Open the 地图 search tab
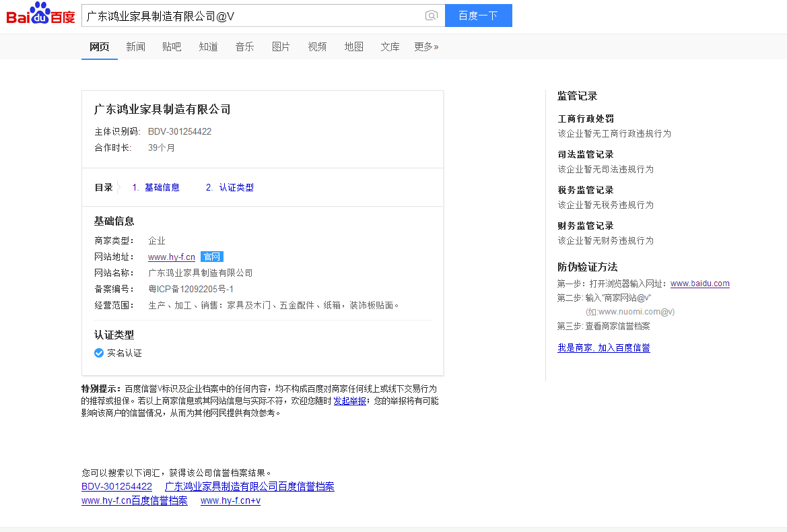787x532 pixels. [353, 46]
